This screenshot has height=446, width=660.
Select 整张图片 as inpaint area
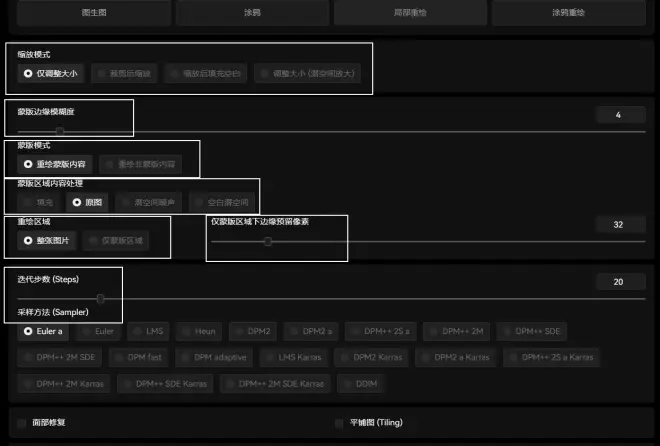pyautogui.click(x=46, y=241)
